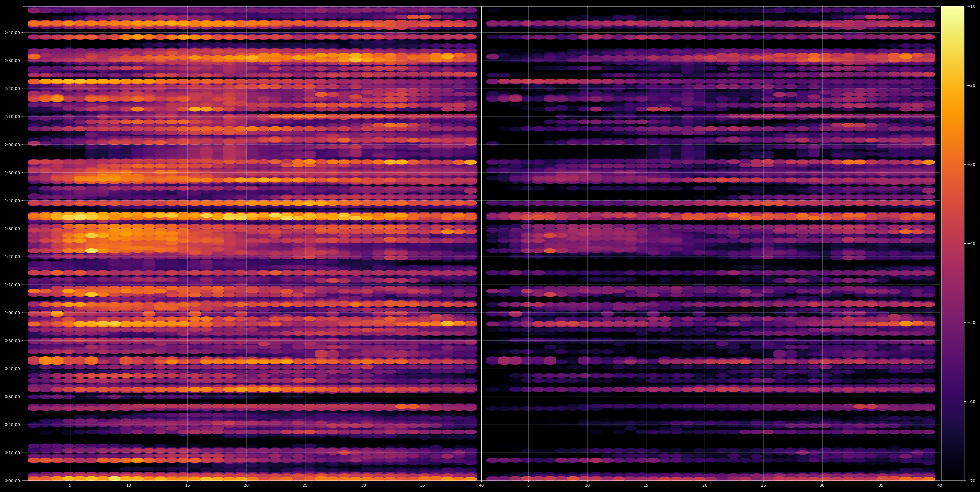The image size is (980, 492).
Task: Click x-axis label 30 of left plot
Action: click(364, 486)
